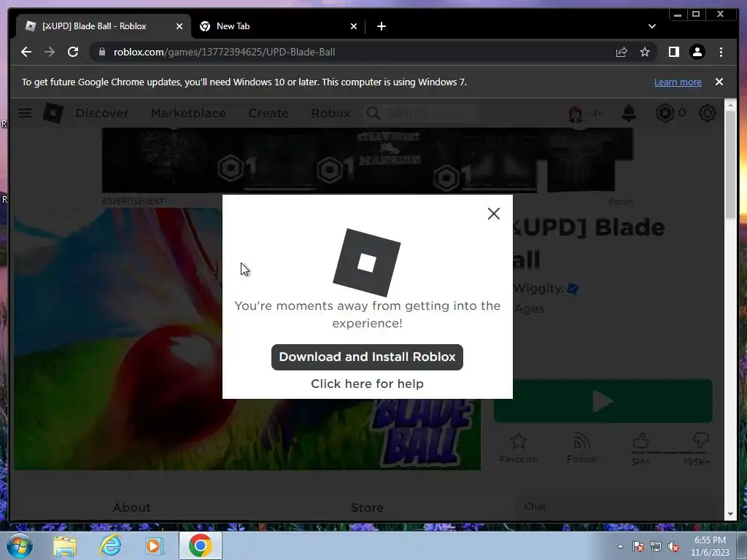Open the Roblox settings gear
Viewport: 747px width, 560px height.
(x=708, y=113)
